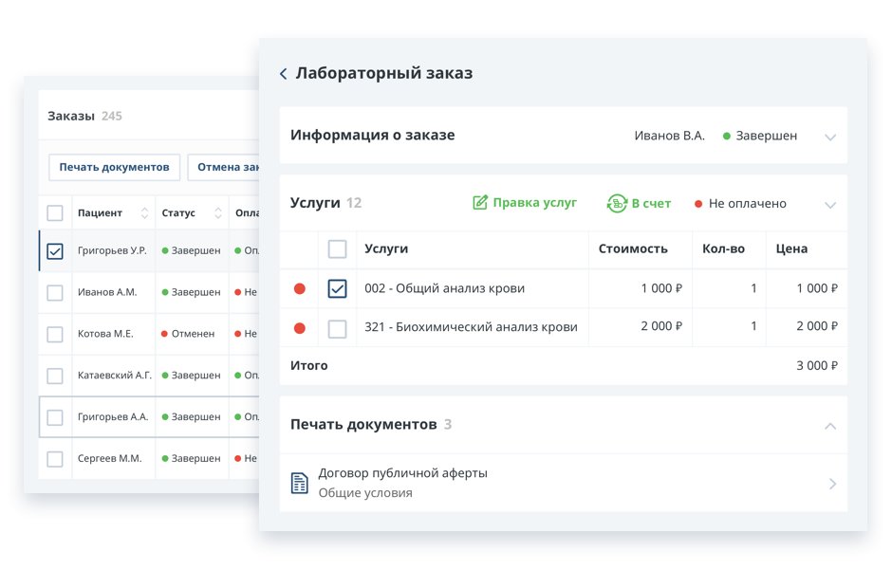Uncheck the 002 - Общий анализ крови checkbox
The width and height of the screenshot is (892, 588).
point(337,288)
